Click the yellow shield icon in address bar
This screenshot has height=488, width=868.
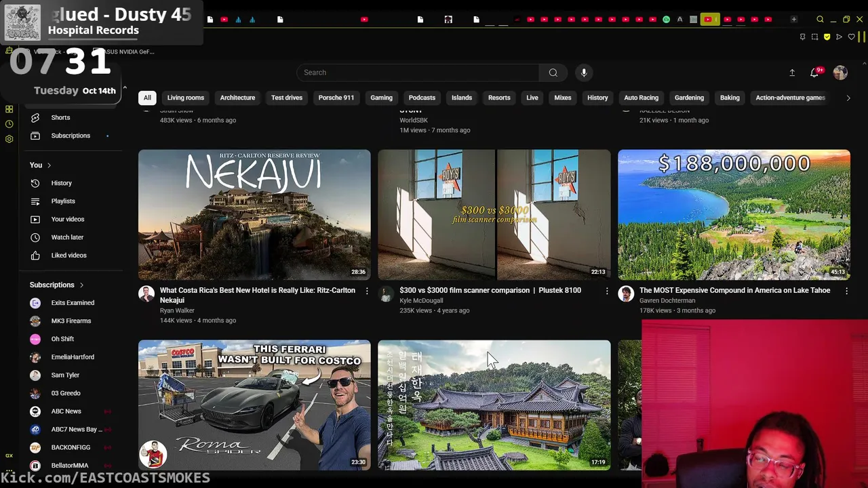827,37
